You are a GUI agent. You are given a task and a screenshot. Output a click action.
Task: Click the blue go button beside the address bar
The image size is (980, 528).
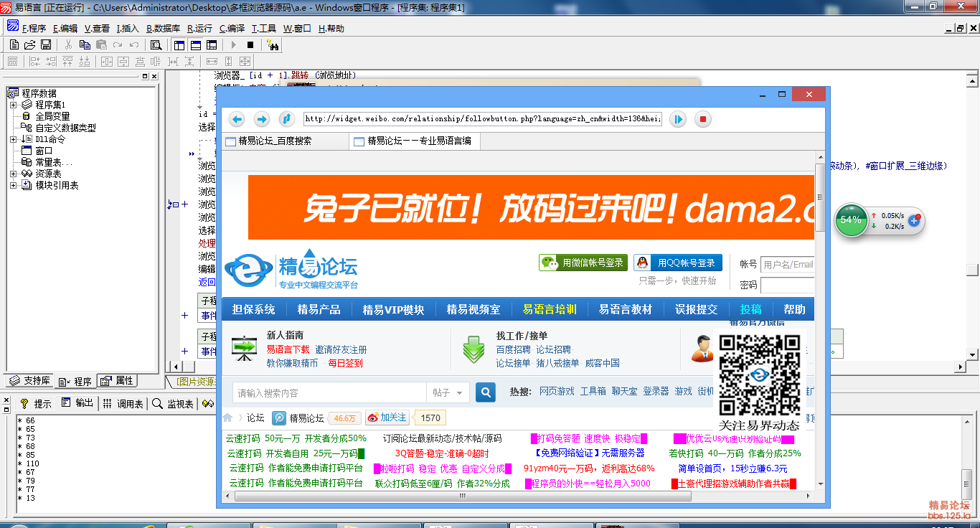coord(678,119)
